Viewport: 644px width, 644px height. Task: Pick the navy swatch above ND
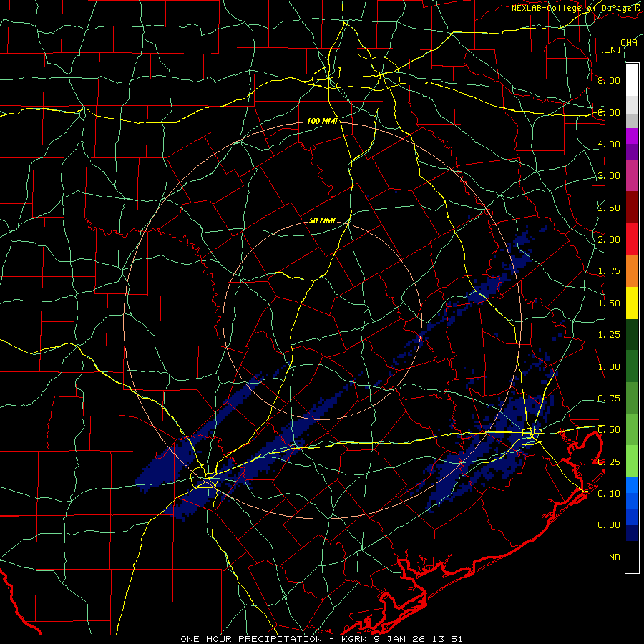pos(632,533)
